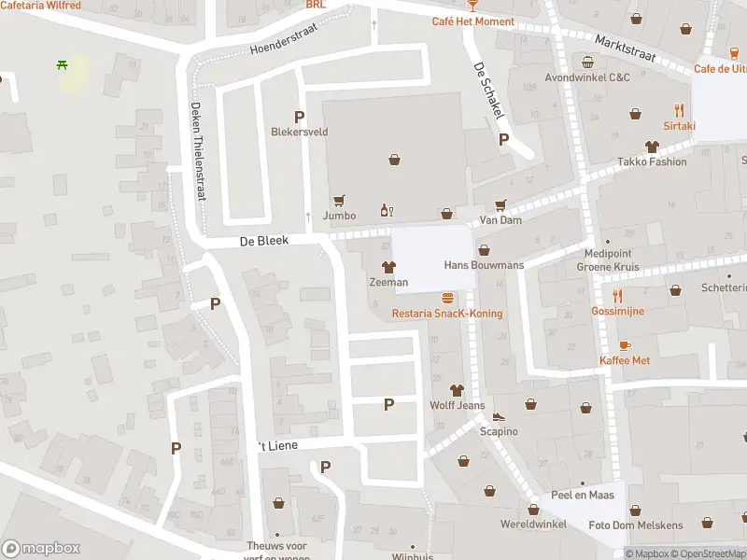The height and width of the screenshot is (560, 747).
Task: Click the Avondwinkel C&C basket icon
Action: [587, 63]
